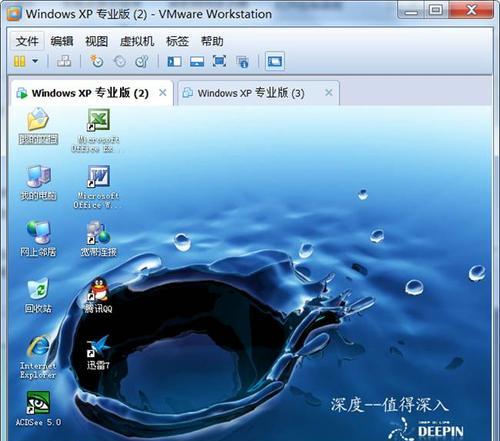Select the 回收站 recycle bin icon
Image resolution: width=500 pixels, height=441 pixels.
pos(38,296)
